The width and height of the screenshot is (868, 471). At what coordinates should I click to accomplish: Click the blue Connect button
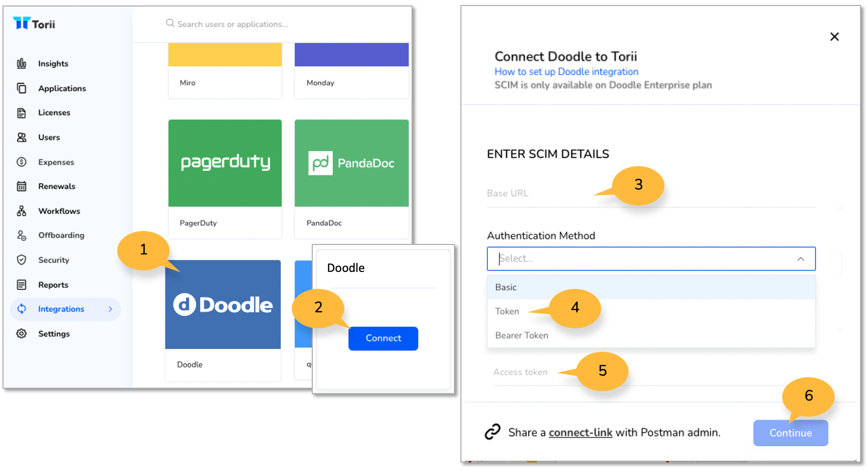pyautogui.click(x=383, y=338)
